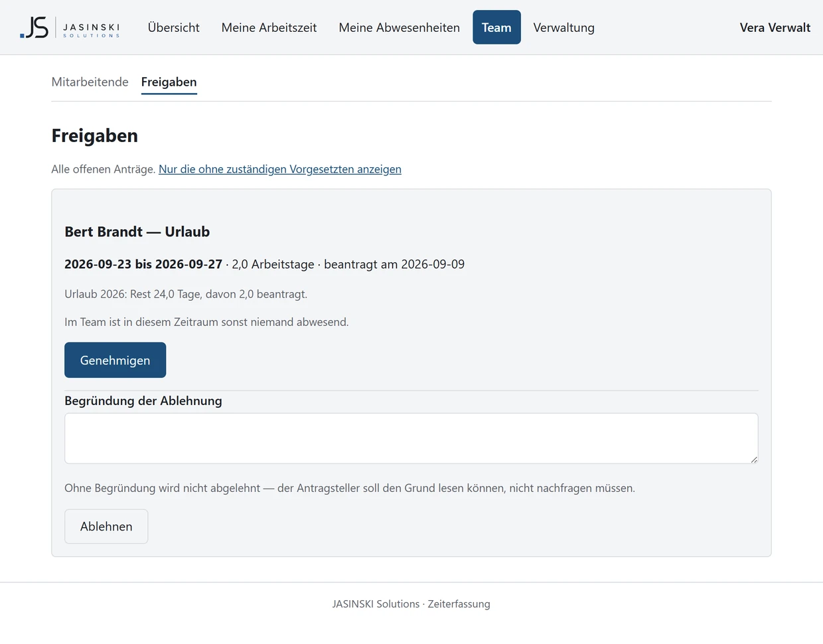Switch to the Mitarbeitende tab

(x=90, y=82)
